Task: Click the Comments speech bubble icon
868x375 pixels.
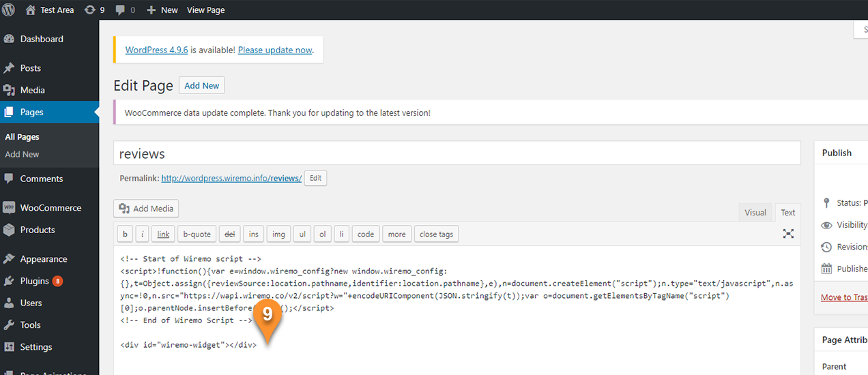Action: pyautogui.click(x=9, y=179)
